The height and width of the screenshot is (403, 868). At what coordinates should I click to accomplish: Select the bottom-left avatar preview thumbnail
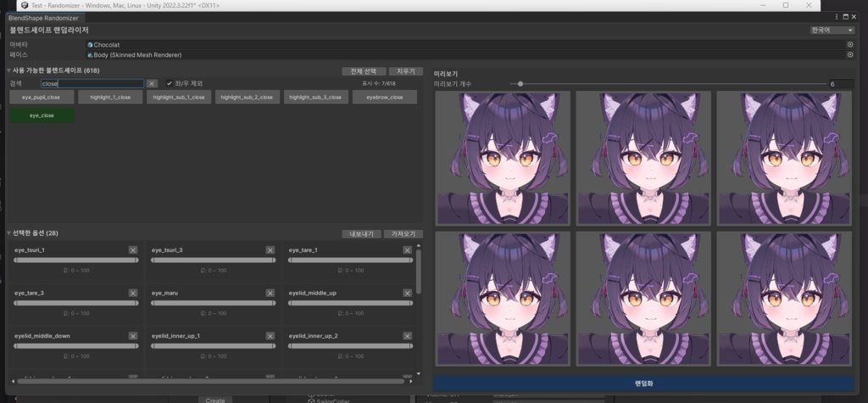(503, 299)
